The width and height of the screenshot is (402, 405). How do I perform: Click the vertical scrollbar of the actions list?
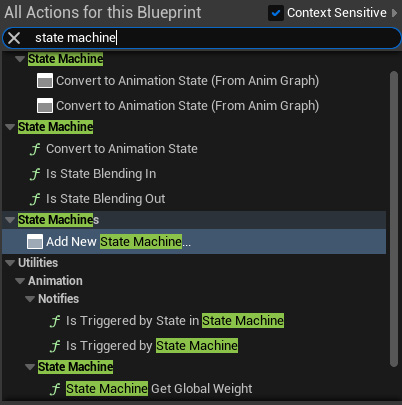point(394,219)
